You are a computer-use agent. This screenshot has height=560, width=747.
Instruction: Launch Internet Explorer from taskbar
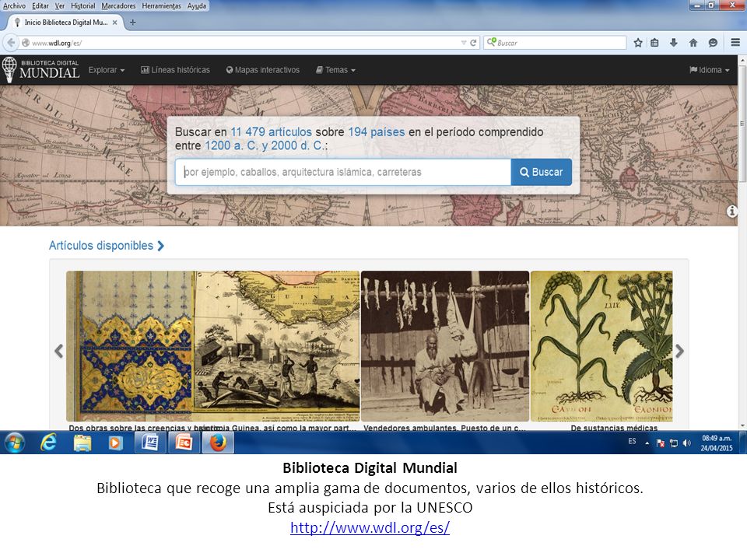click(x=48, y=443)
